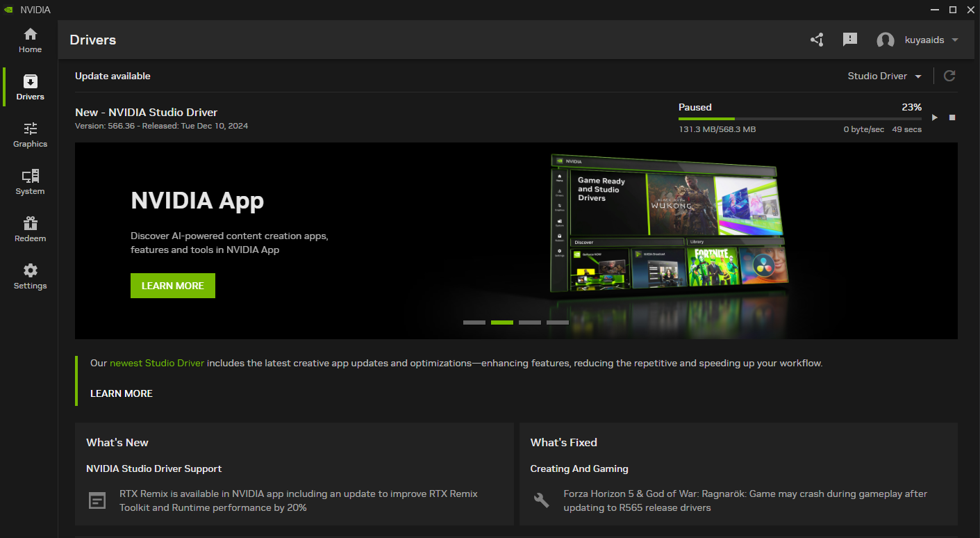This screenshot has height=538, width=980.
Task: Click the 23% progress value
Action: tap(911, 107)
